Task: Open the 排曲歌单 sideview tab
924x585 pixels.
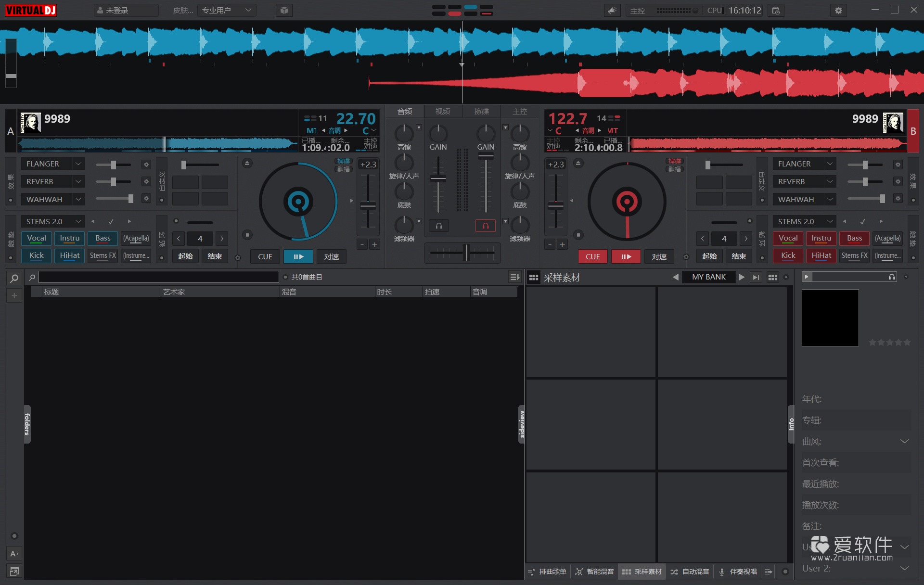Action: [x=547, y=572]
